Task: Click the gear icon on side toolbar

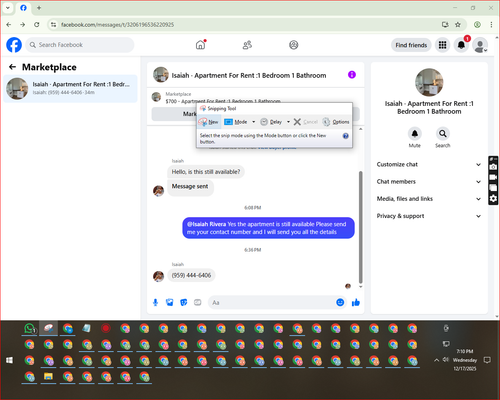Action: (493, 199)
